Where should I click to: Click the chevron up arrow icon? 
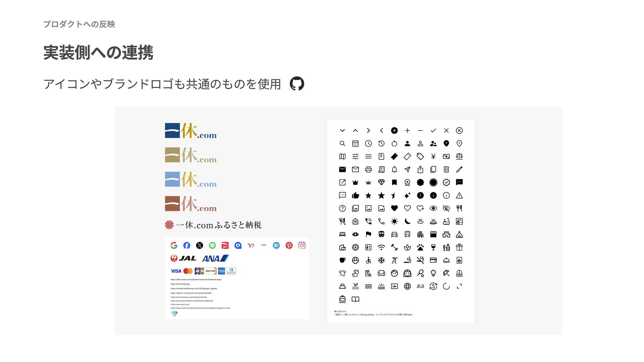[x=355, y=131]
